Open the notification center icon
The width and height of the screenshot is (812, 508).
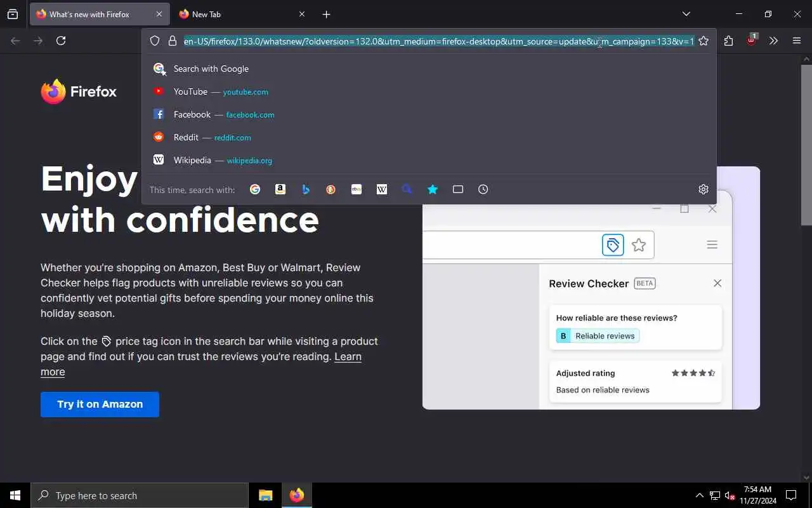point(792,495)
